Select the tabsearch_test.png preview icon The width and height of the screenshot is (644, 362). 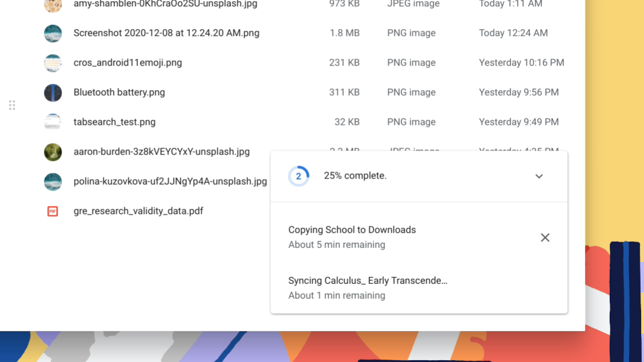52,121
